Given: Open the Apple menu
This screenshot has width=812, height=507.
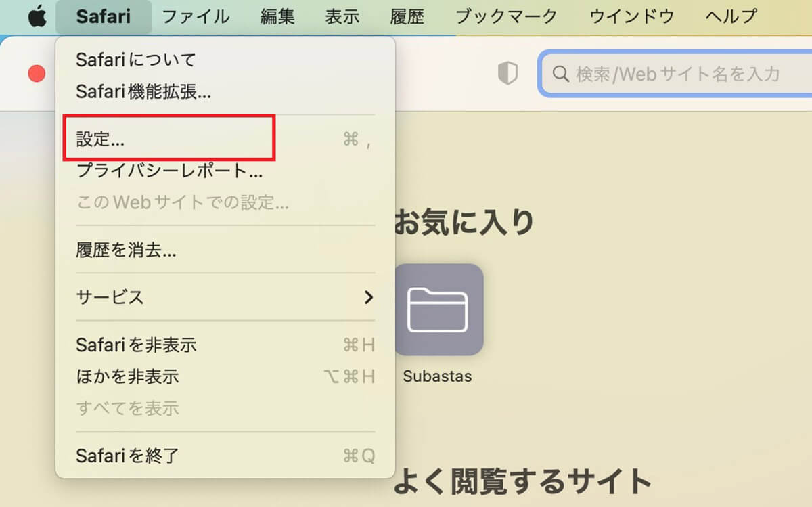Looking at the screenshot, I should (37, 17).
